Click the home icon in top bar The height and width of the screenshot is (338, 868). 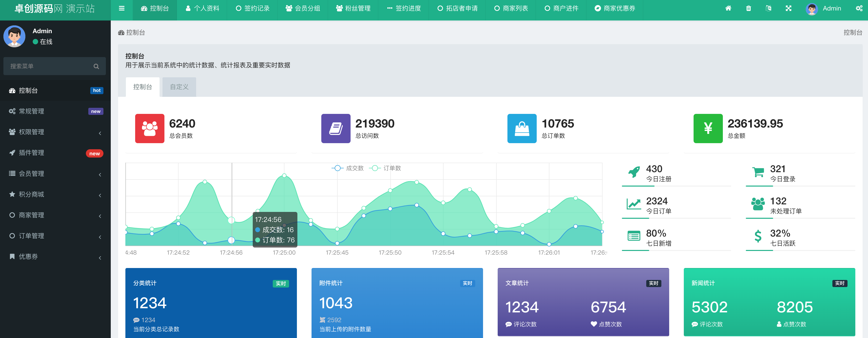(728, 9)
